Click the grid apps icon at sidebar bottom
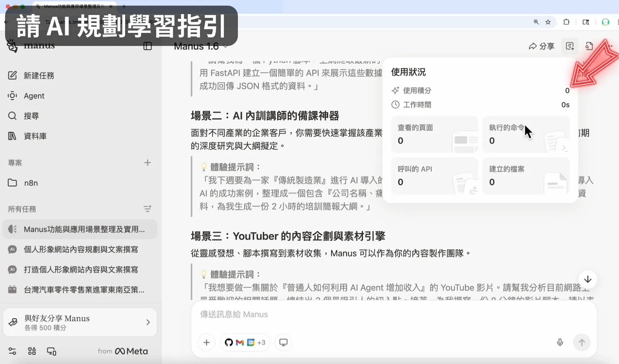The height and width of the screenshot is (364, 619). tap(32, 351)
